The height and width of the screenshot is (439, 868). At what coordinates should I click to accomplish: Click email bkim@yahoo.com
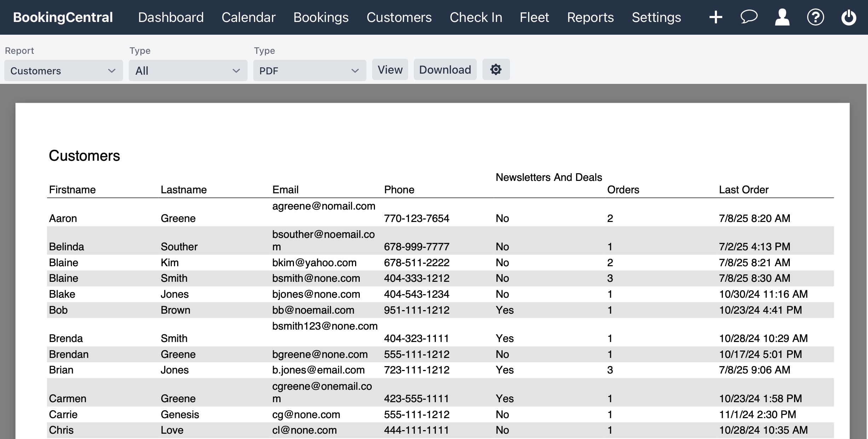[314, 263]
